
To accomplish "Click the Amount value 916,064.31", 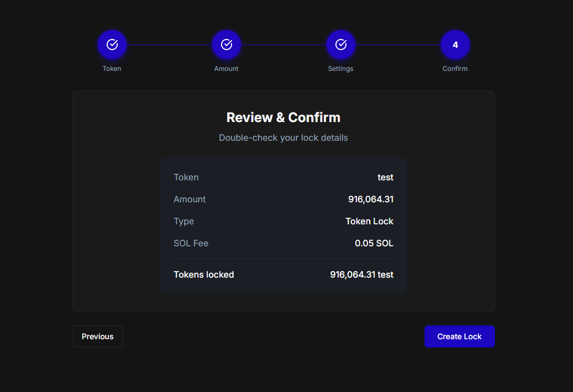I will tap(371, 199).
